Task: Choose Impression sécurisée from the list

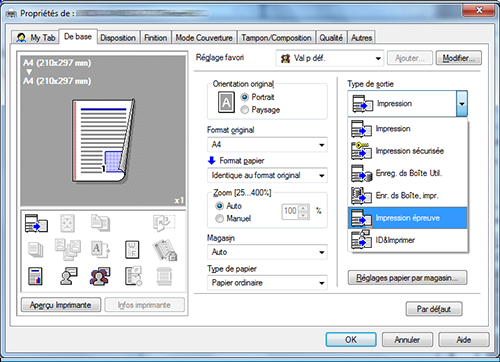Action: [x=408, y=151]
